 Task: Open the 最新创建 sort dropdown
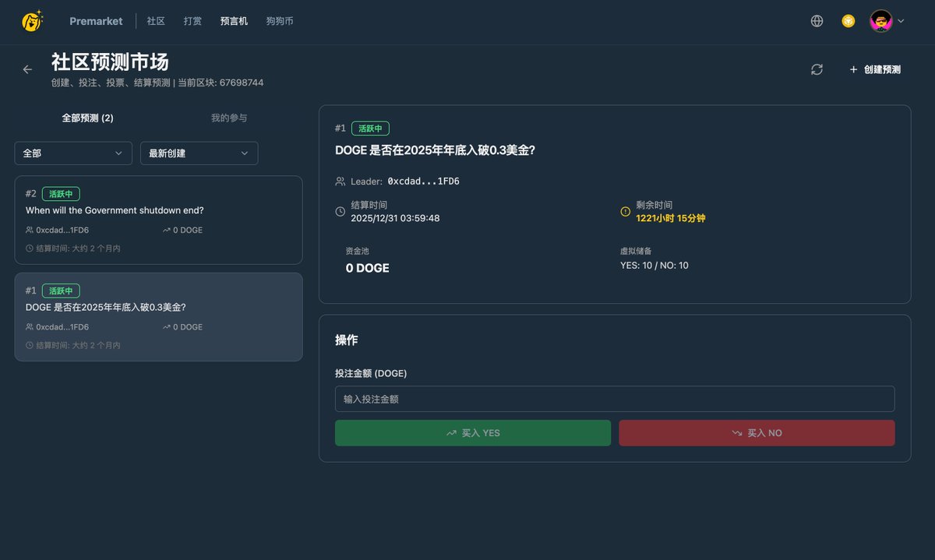click(199, 153)
